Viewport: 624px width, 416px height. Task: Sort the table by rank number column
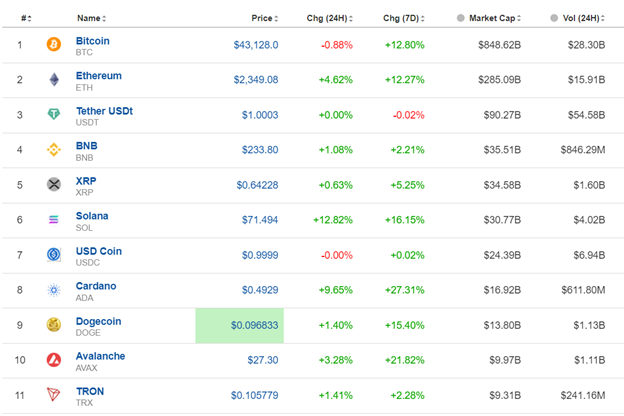point(26,18)
